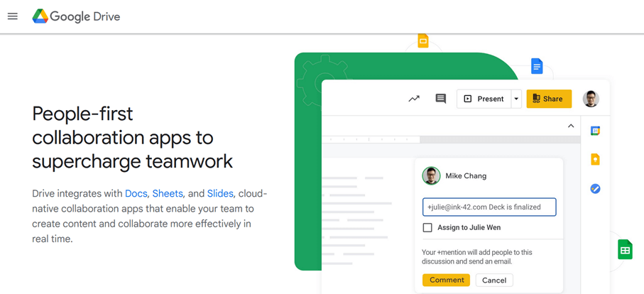Click the yellow Slides icon at top
Screen dimensions: 644x294
pyautogui.click(x=423, y=40)
